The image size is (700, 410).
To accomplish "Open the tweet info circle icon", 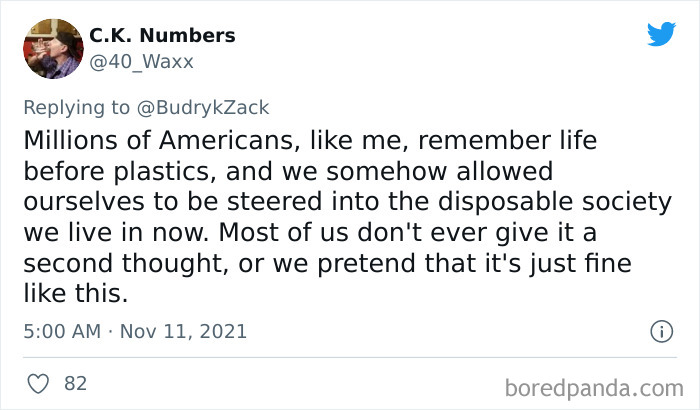I will [660, 330].
